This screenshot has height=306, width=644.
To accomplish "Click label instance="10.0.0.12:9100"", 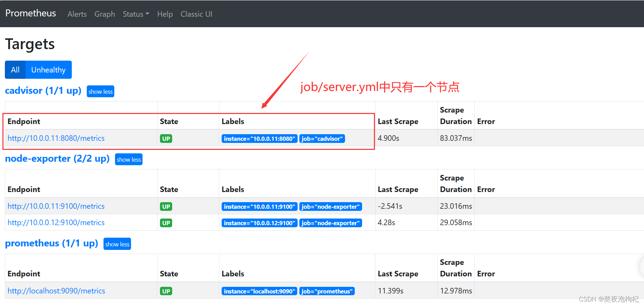I will pos(260,223).
